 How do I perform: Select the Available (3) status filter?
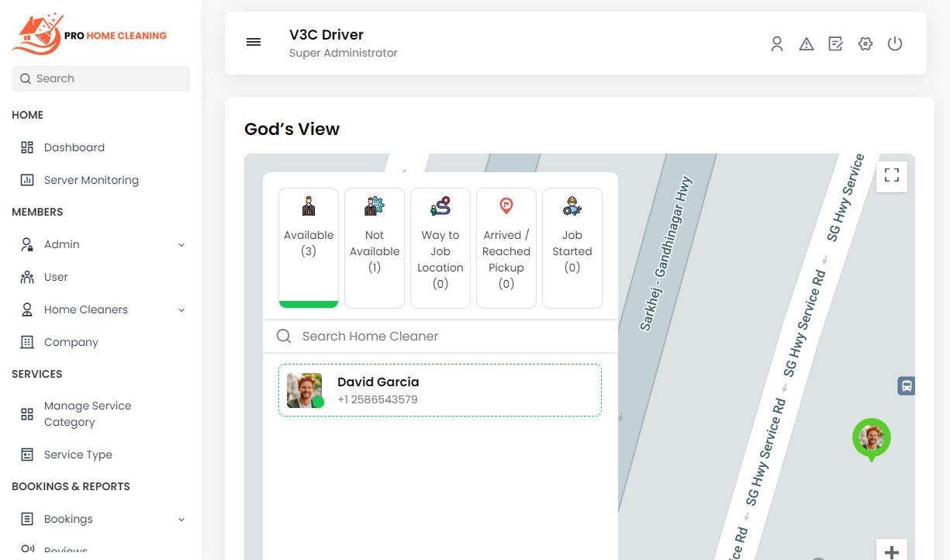(309, 247)
